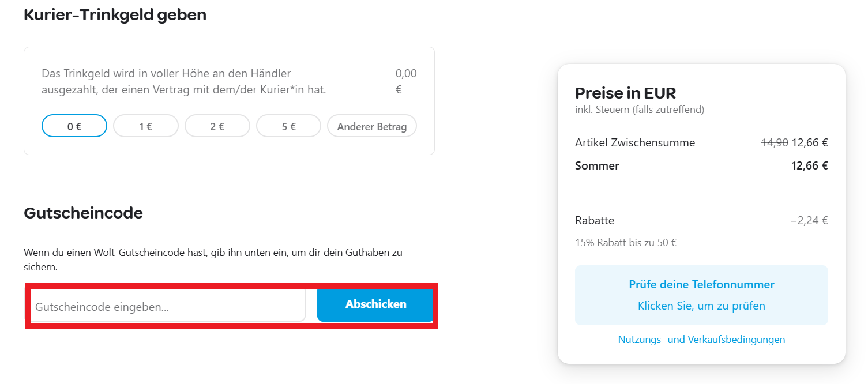
Task: Click into the Gutscheincode eingeben field
Action: coord(167,304)
